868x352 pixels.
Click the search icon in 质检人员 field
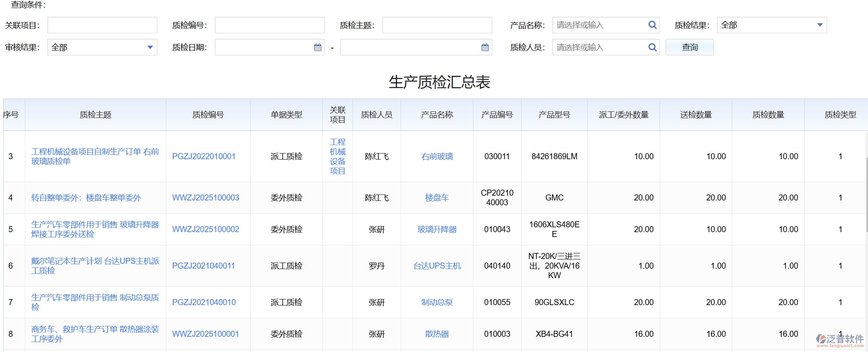[x=652, y=47]
